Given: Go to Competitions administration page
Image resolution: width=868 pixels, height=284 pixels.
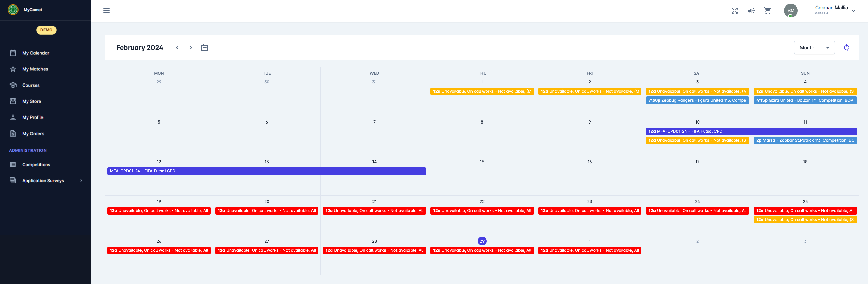Looking at the screenshot, I should coord(36,165).
